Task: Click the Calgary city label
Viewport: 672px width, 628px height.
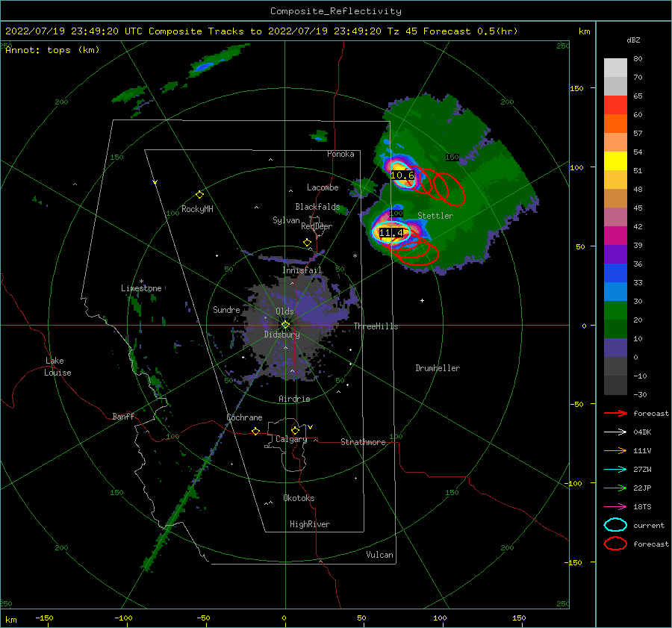Action: coord(291,439)
